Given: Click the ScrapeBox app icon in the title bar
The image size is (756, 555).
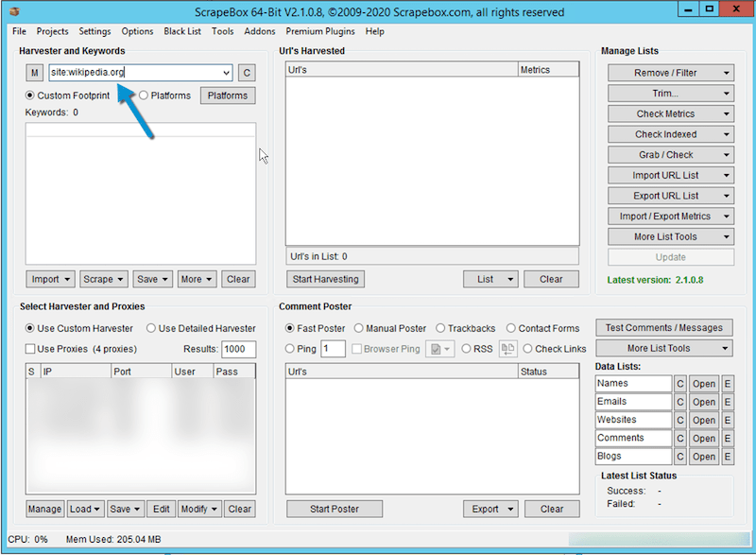Looking at the screenshot, I should 11,12.
